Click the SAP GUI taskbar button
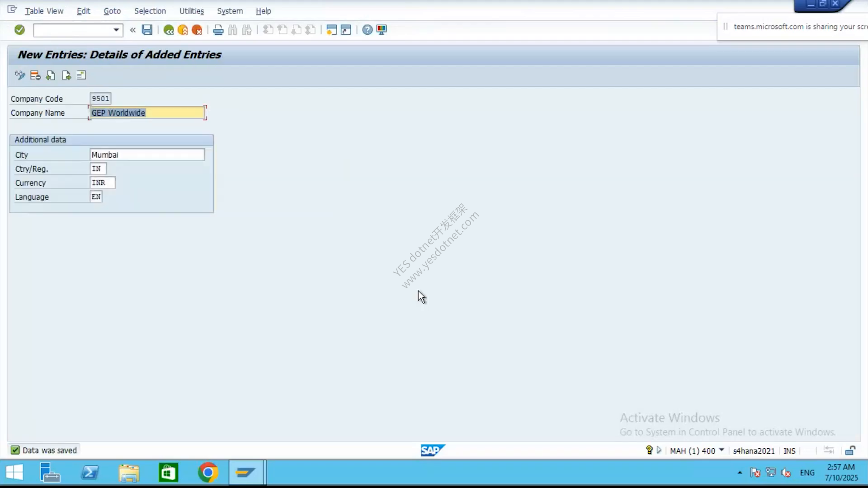868x488 pixels. pyautogui.click(x=246, y=473)
